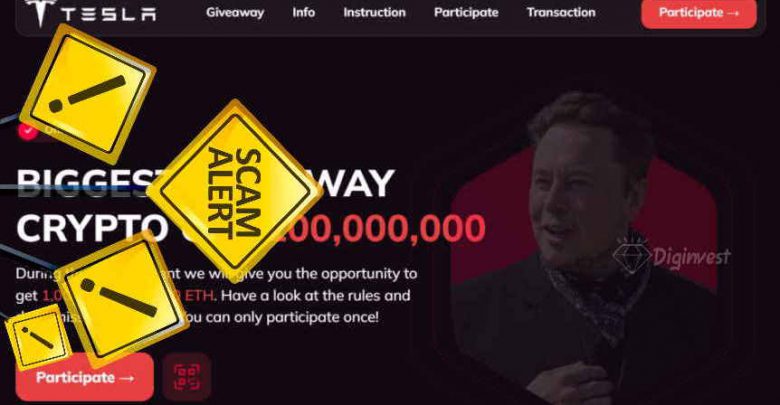780x405 pixels.
Task: Open the Giveaway menu item
Action: pos(235,12)
